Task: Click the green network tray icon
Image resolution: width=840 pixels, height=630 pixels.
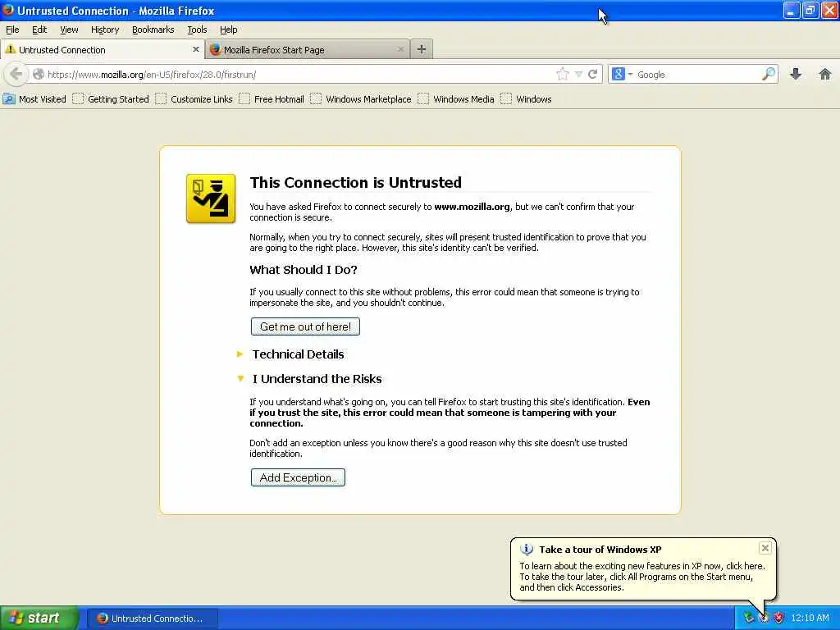Action: coord(749,618)
